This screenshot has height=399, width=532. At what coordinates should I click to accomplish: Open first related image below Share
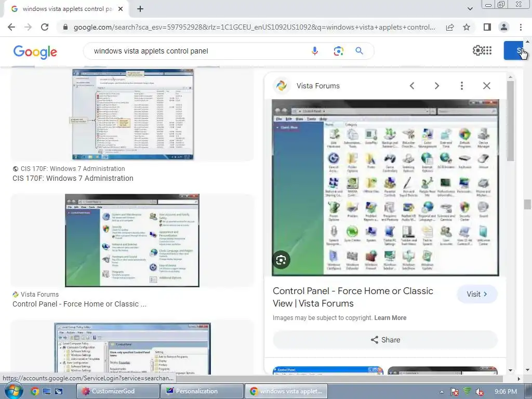coord(328,370)
